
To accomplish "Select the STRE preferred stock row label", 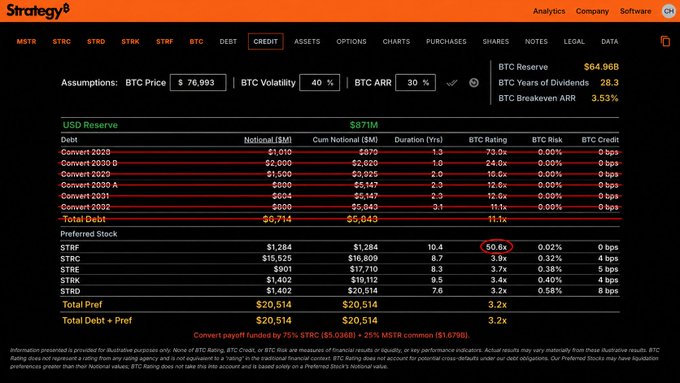I will pyautogui.click(x=70, y=269).
